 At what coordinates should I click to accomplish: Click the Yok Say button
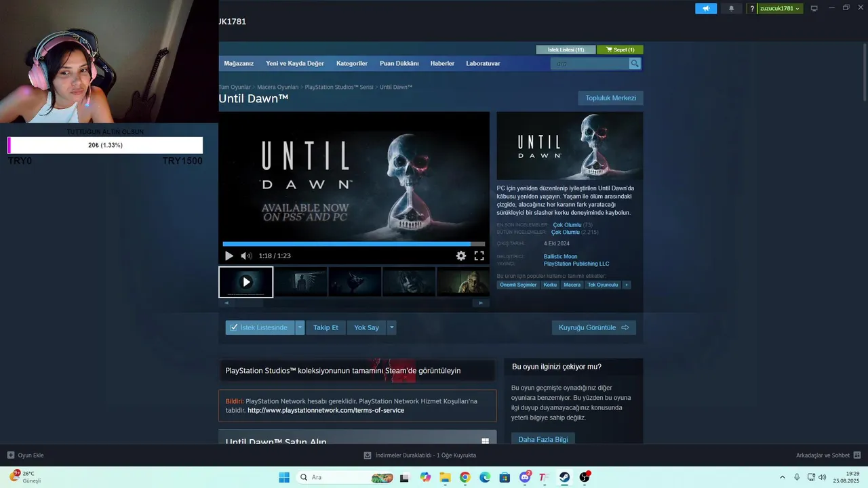tap(366, 327)
